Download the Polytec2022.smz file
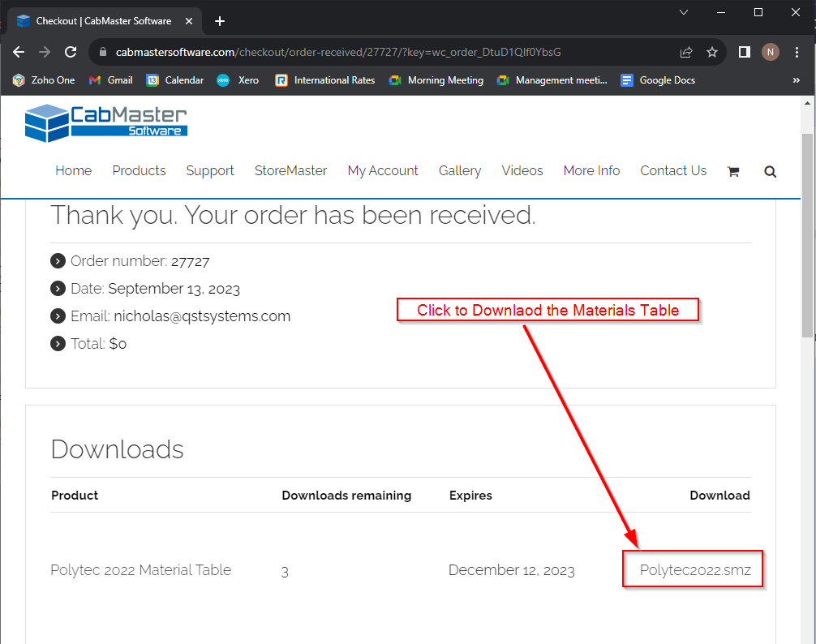816x644 pixels. pos(695,570)
